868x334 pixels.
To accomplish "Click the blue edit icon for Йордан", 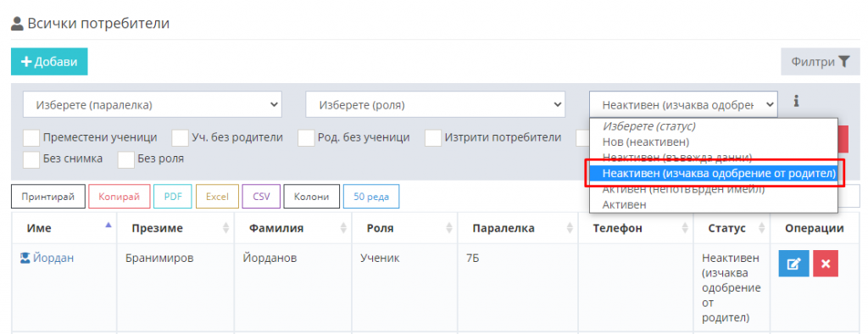I will pyautogui.click(x=793, y=263).
